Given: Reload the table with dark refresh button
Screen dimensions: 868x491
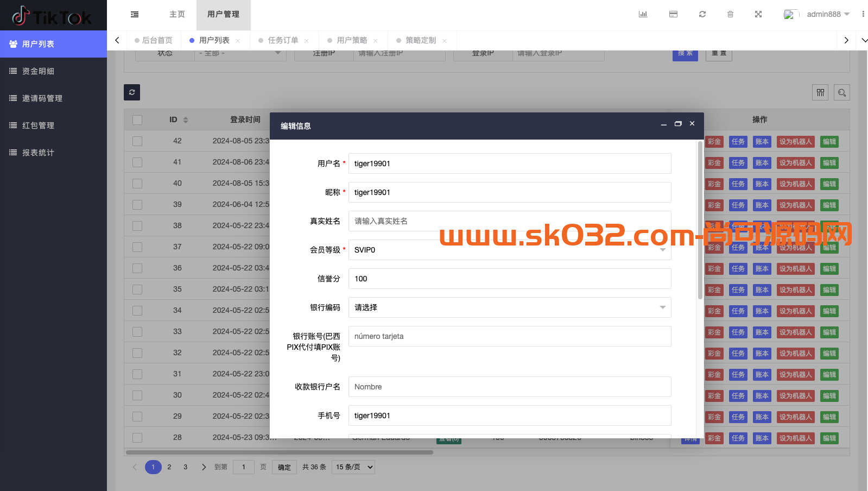Looking at the screenshot, I should [132, 92].
